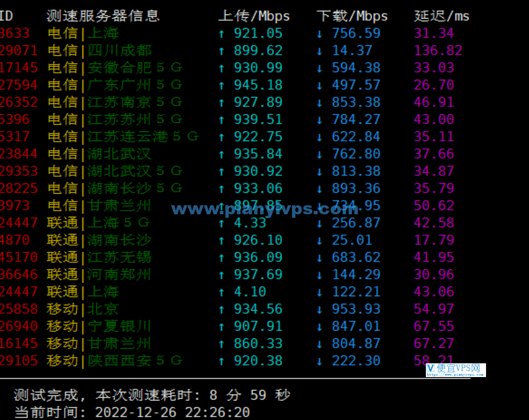The image size is (529, 420).
Task: Click server name 上海 5G in 联通 row
Action: (x=119, y=222)
